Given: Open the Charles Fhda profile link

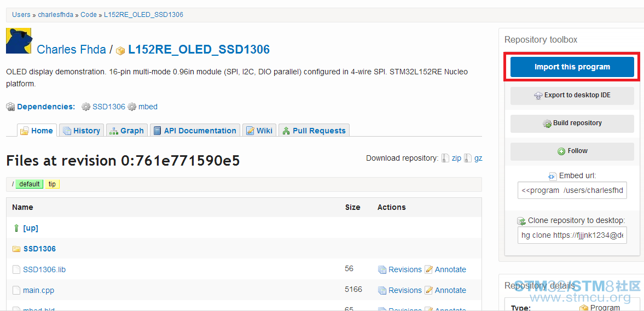Looking at the screenshot, I should click(72, 50).
